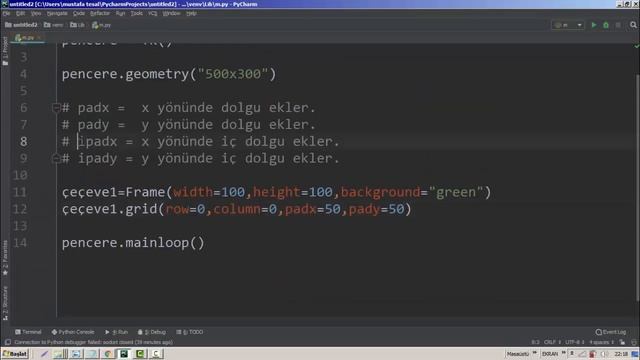The height and width of the screenshot is (360, 640).
Task: Click the untitled2 project breadcrumb
Action: point(21,25)
